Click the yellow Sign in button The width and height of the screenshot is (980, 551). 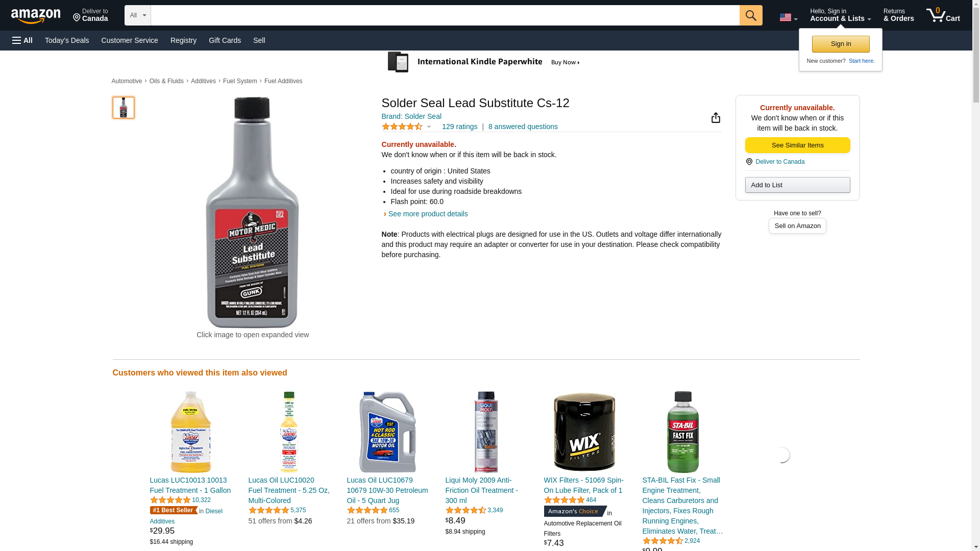[841, 44]
